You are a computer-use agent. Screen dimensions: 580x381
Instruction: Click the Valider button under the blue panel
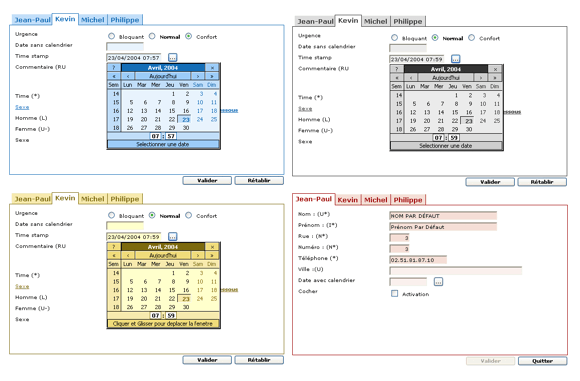pyautogui.click(x=207, y=181)
